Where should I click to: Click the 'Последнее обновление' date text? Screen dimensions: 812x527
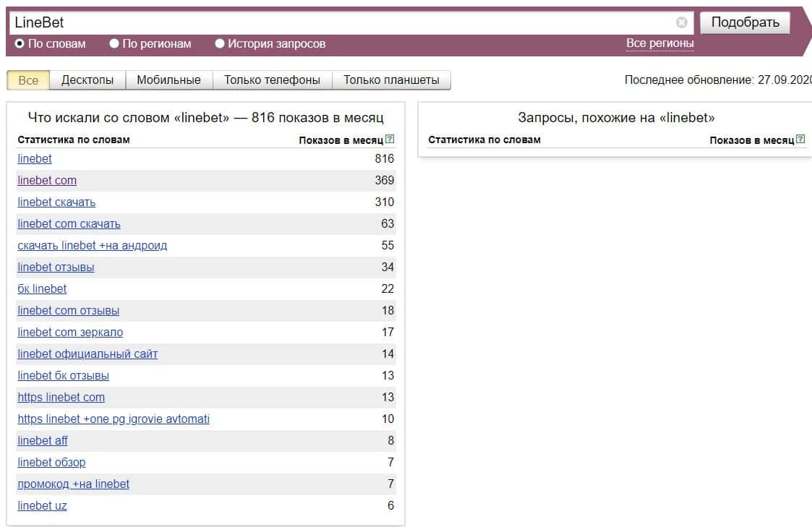click(718, 80)
